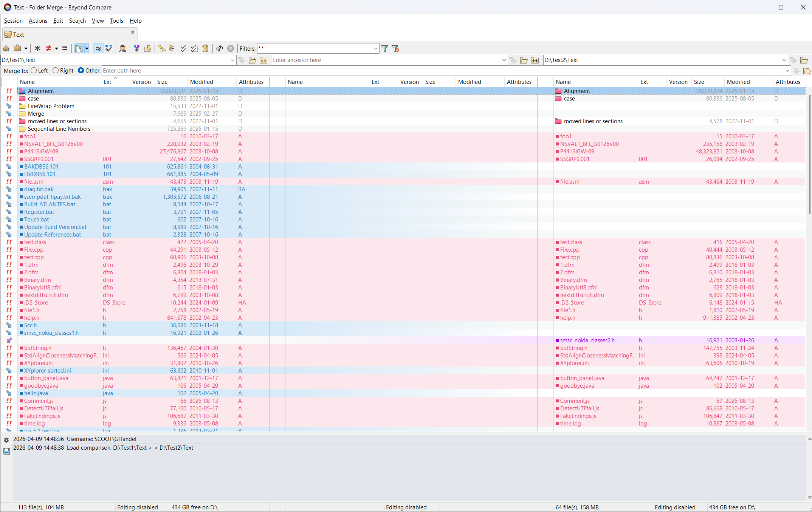The height and width of the screenshot is (512, 812).
Task: Click the ancestor pane Up One Level icon
Action: click(x=535, y=60)
